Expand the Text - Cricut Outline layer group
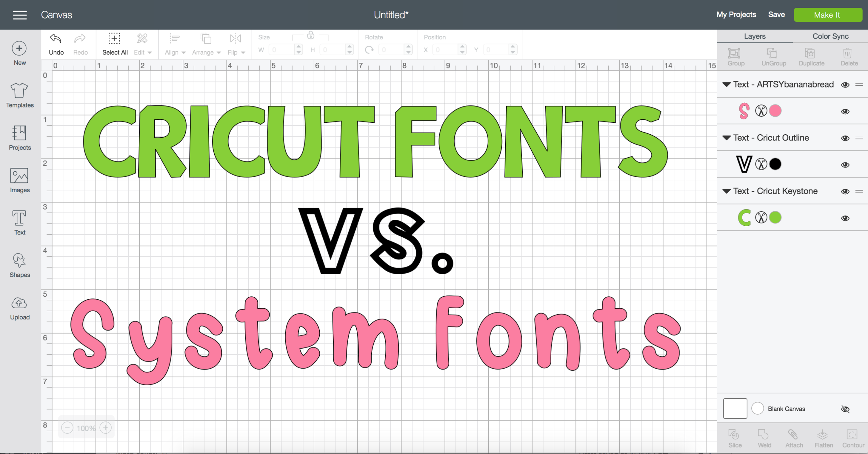Viewport: 868px width, 454px height. coord(726,138)
